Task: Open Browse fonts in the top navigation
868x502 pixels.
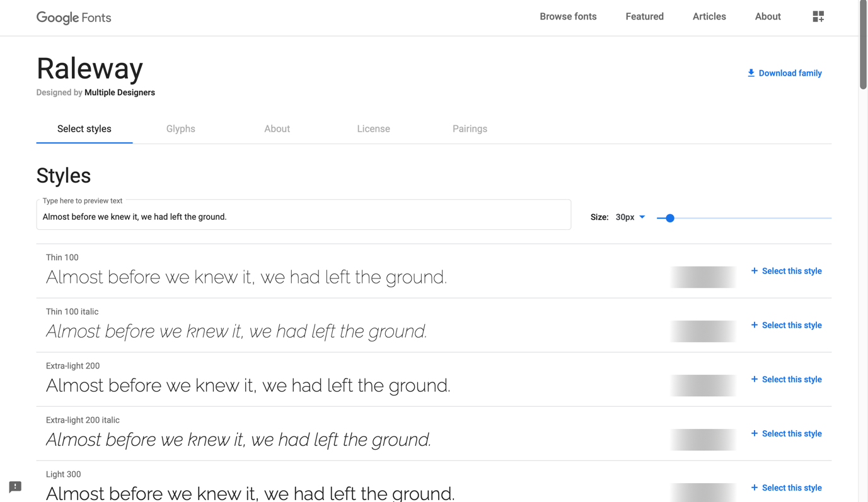Action: tap(568, 16)
